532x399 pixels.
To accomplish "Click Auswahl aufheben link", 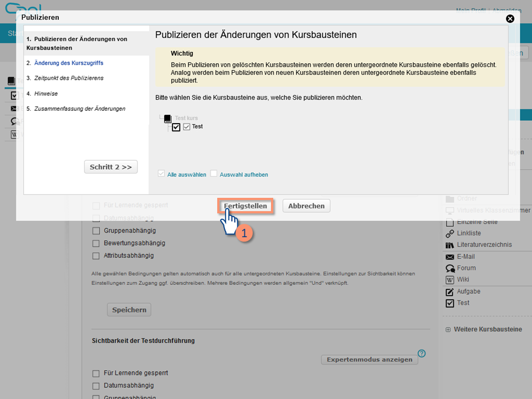I will coord(244,175).
